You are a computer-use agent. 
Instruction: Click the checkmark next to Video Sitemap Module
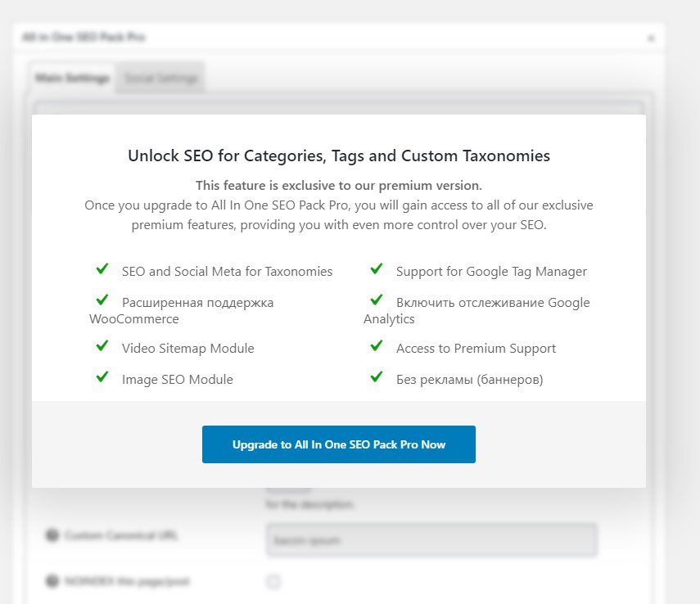[x=102, y=345]
